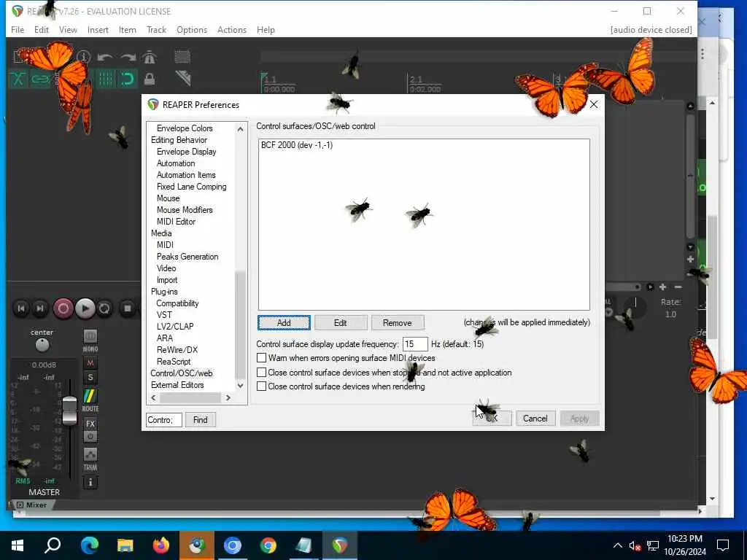The width and height of the screenshot is (747, 560).
Task: Click master track info 'i' icon
Action: (90, 483)
